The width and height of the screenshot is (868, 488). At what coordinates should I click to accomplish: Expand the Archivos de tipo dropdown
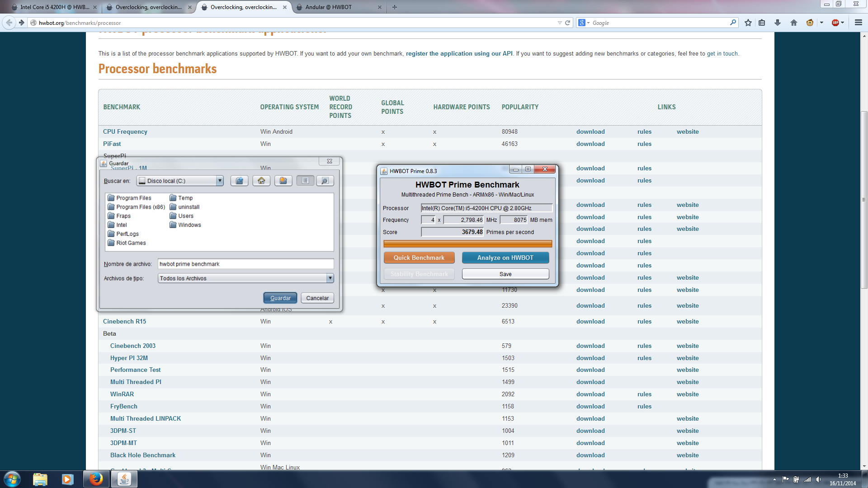(x=330, y=278)
